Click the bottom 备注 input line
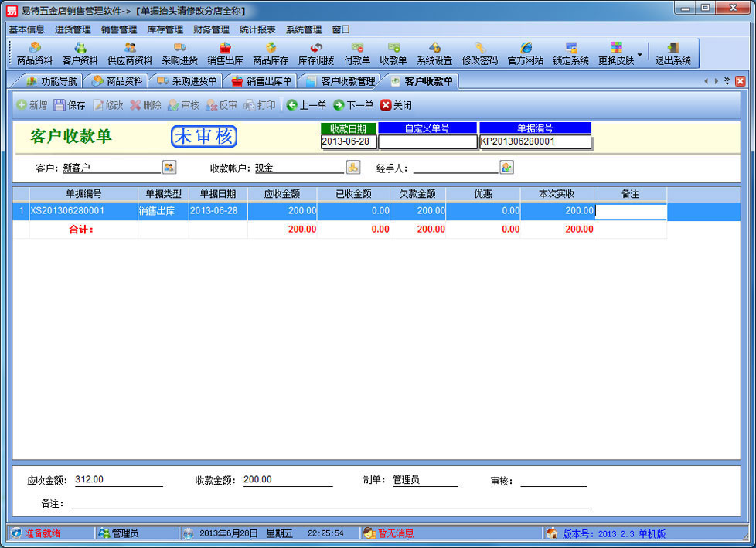This screenshot has height=548, width=756. (329, 503)
